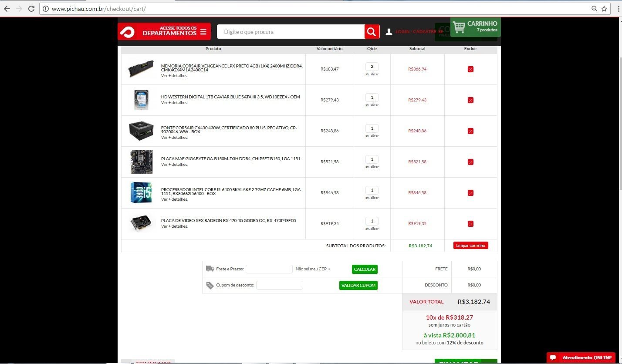Image resolution: width=622 pixels, height=364 pixels.
Task: Open Ver + detalhes for Corsair CX430 power supply
Action: (x=174, y=138)
